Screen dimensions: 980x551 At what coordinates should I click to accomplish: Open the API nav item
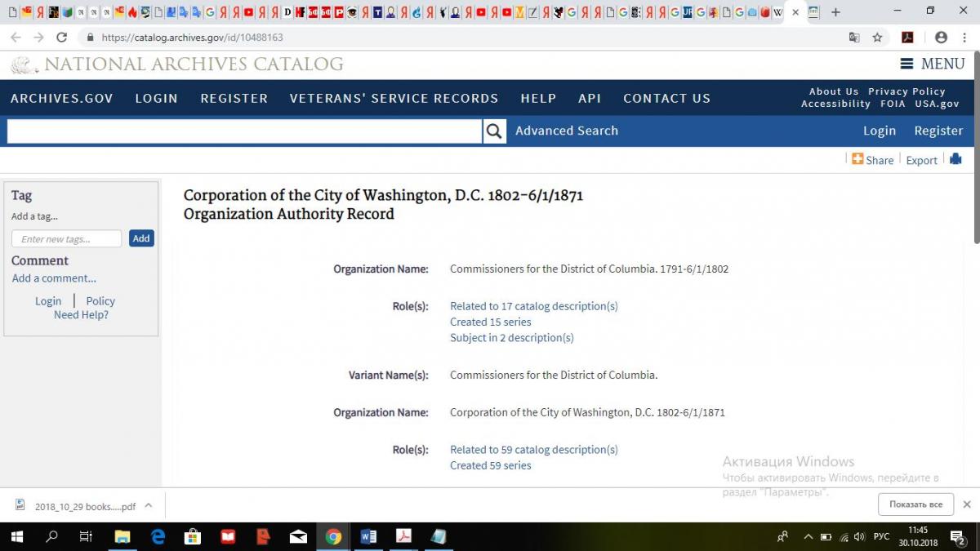(x=590, y=98)
